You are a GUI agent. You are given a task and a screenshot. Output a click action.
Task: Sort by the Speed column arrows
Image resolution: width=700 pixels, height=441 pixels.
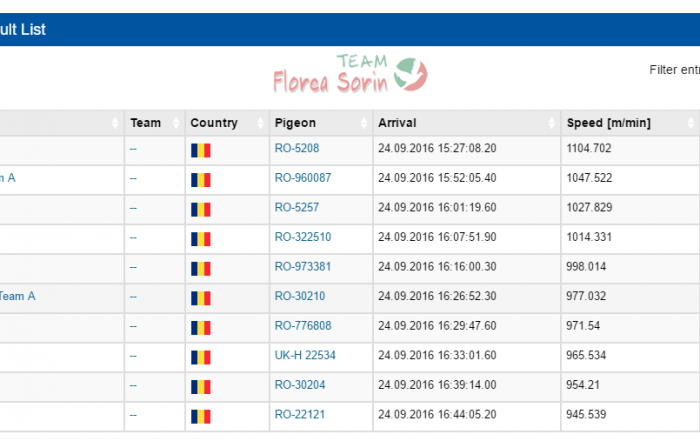(691, 123)
